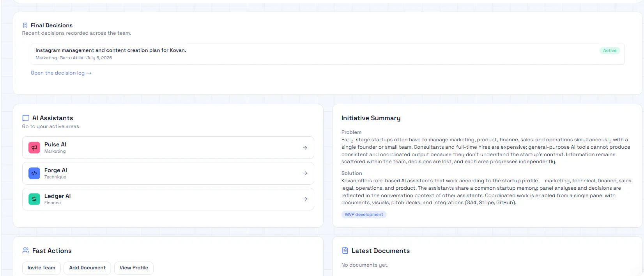Click 'Recent decisions recorded across the team.' text
The image size is (644, 276).
pos(77,33)
